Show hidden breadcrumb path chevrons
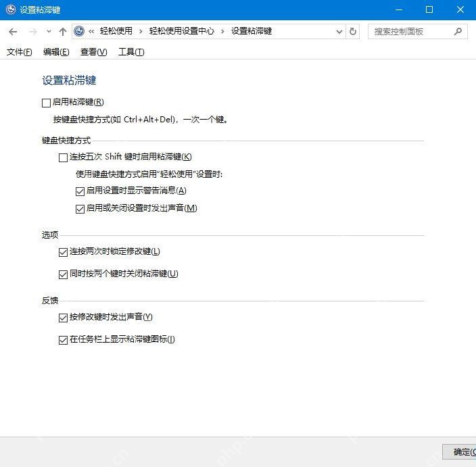 91,31
